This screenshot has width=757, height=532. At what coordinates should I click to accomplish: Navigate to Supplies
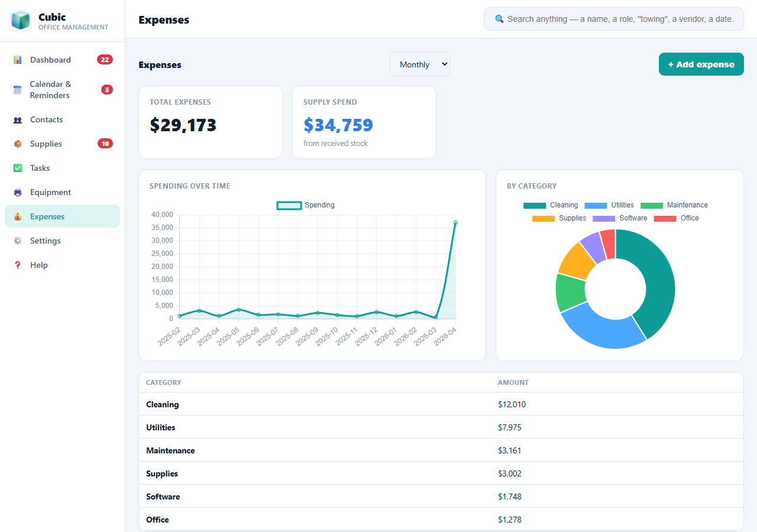tap(62, 144)
